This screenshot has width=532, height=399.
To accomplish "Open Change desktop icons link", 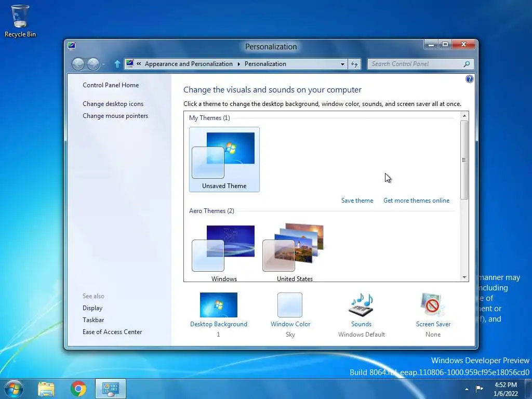I will (113, 104).
